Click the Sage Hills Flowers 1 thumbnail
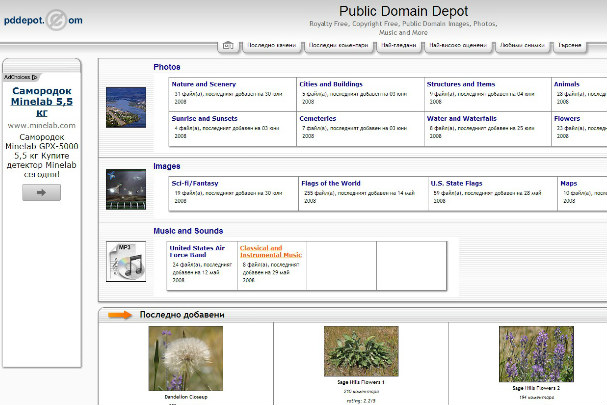This screenshot has height=405, width=607. click(361, 351)
